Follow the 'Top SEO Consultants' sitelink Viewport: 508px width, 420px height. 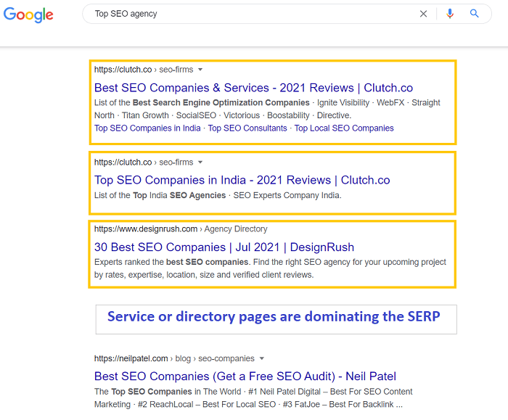point(247,128)
